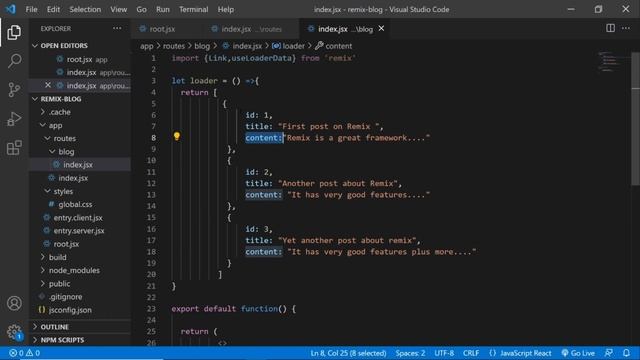The width and height of the screenshot is (640, 360).
Task: Expand the build folder
Action: (80, 257)
